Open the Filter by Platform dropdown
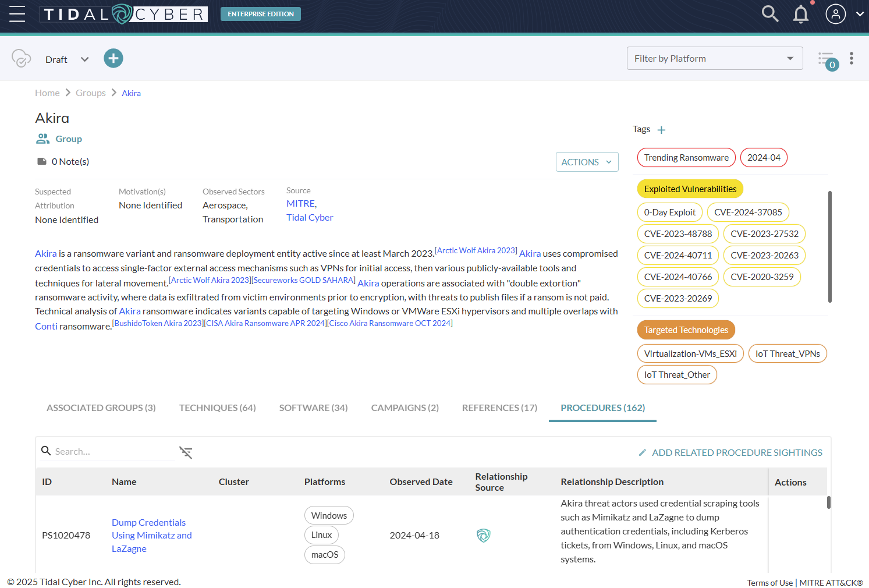869x588 pixels. point(715,58)
